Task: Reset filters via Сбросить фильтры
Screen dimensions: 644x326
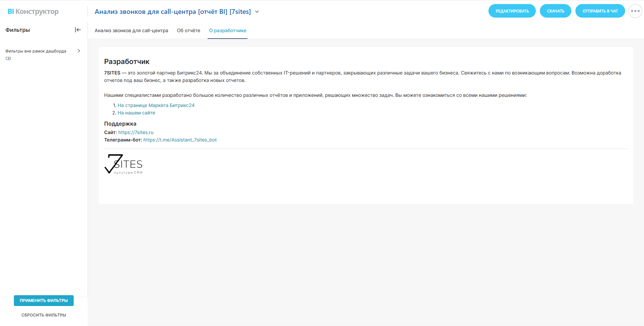Action: click(x=44, y=315)
